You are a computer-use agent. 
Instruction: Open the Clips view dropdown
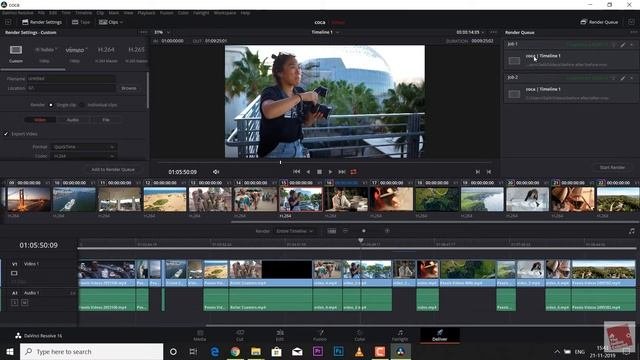tap(111, 22)
